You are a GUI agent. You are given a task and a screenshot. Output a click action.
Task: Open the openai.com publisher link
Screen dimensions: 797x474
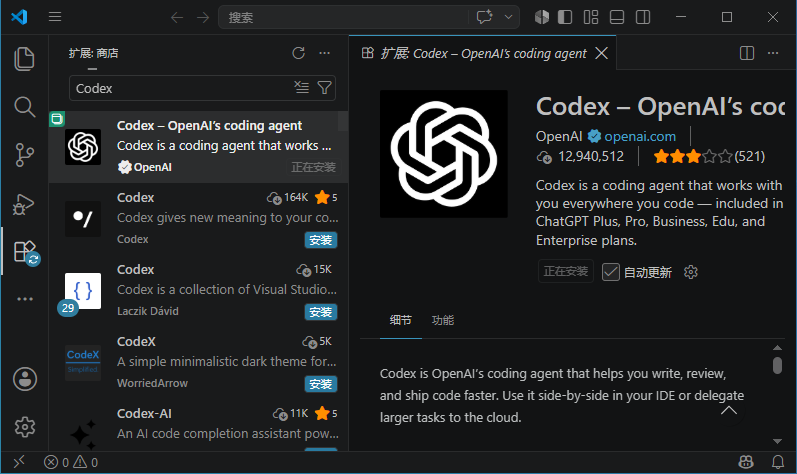pos(640,136)
